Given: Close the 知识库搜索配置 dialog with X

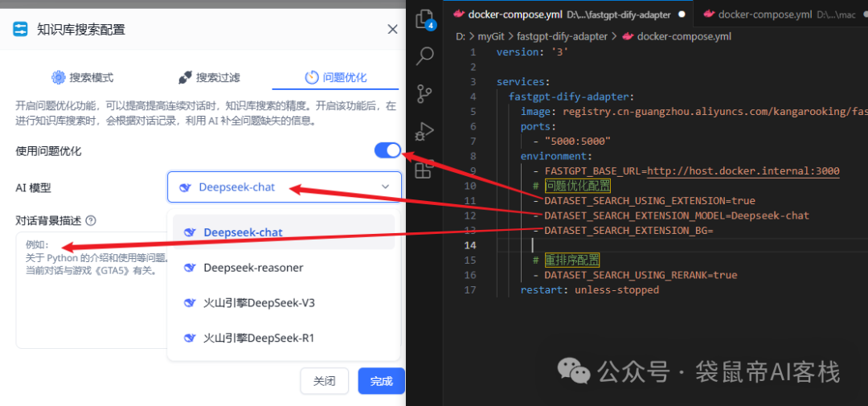Looking at the screenshot, I should tap(392, 30).
